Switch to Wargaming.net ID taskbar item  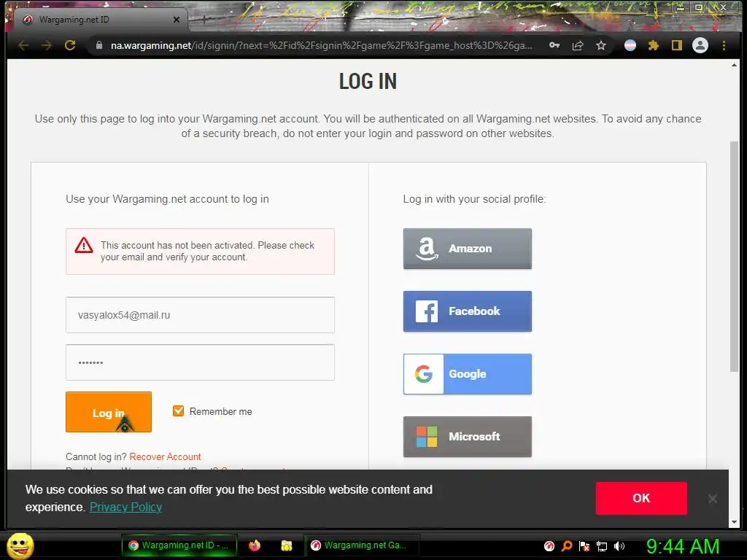pos(179,545)
